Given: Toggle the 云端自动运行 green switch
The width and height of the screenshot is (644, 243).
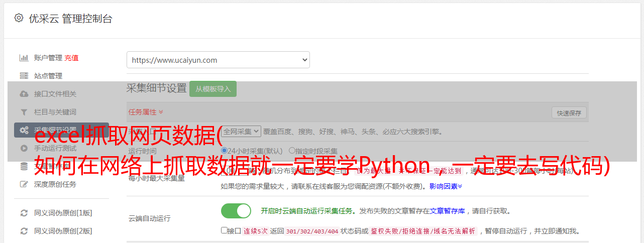Looking at the screenshot, I should click(x=236, y=211).
